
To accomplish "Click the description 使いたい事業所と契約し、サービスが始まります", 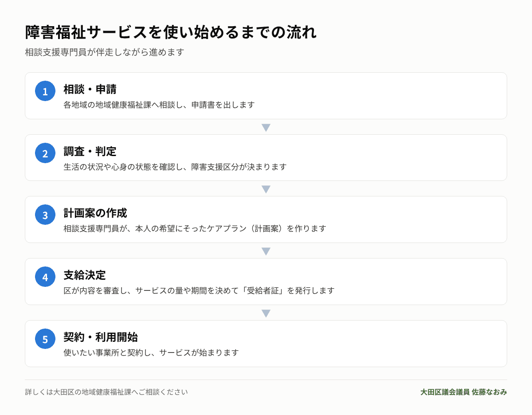I will pos(151,352).
